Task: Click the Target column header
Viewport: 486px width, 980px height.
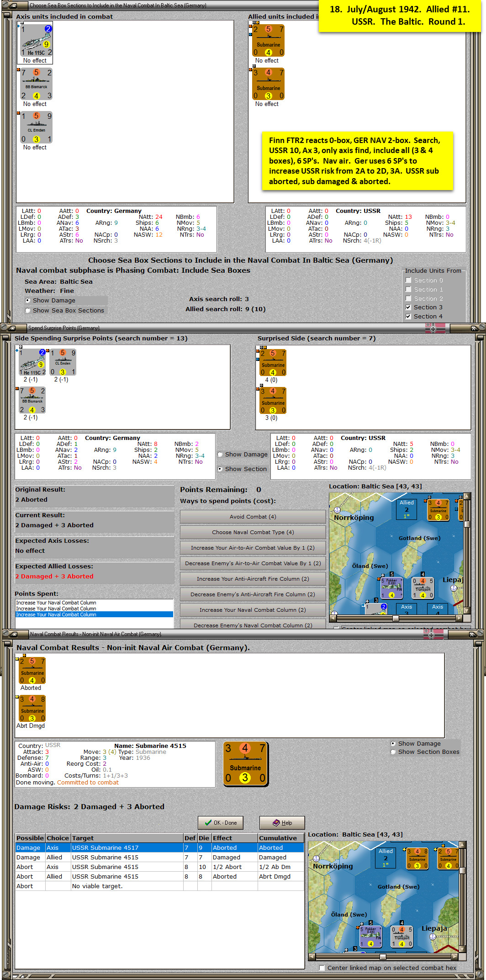Action: point(127,838)
